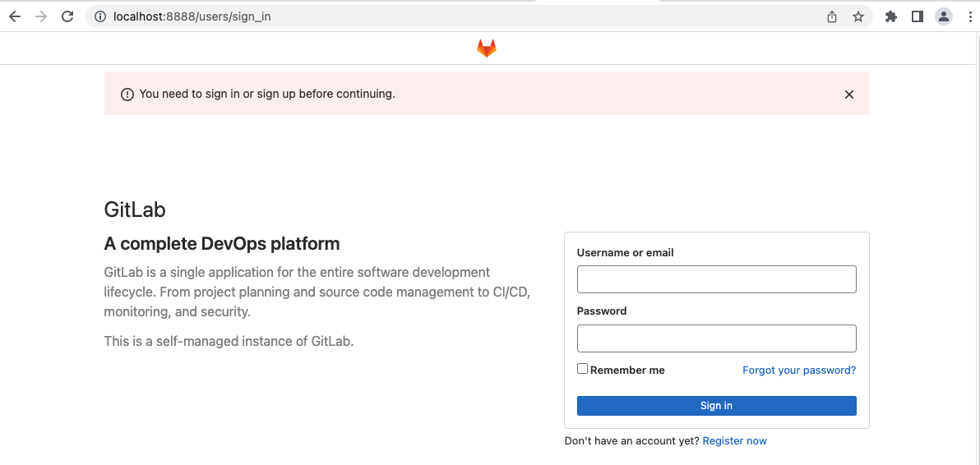Open the Chrome profile menu

pos(944,16)
